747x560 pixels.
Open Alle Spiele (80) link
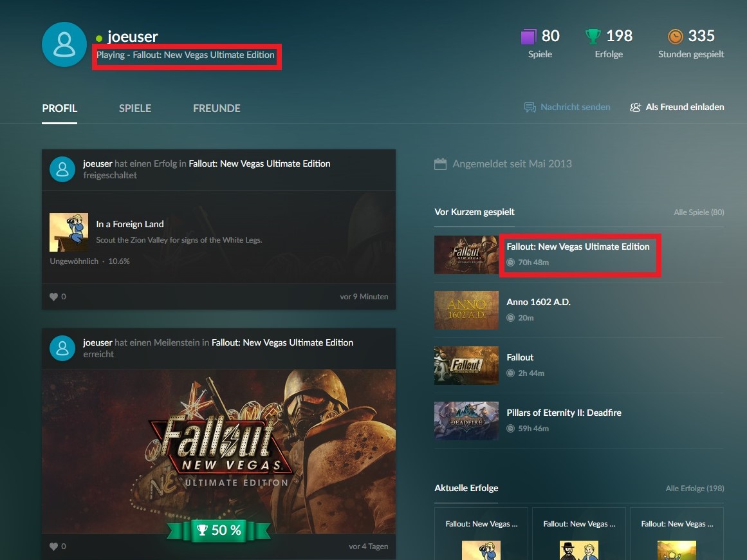click(x=699, y=212)
